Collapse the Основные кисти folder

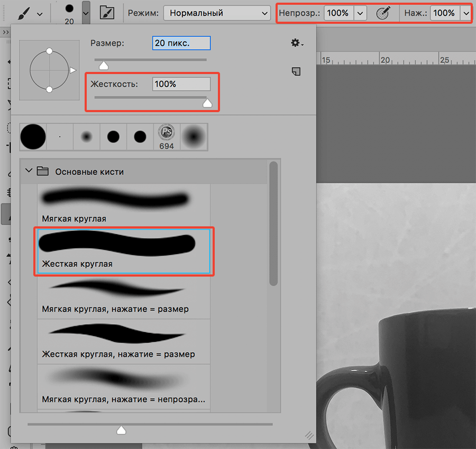tap(29, 171)
